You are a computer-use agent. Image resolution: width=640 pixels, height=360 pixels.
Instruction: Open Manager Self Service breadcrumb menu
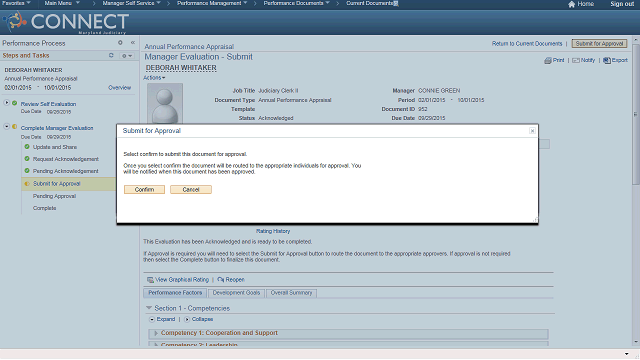[131, 3]
